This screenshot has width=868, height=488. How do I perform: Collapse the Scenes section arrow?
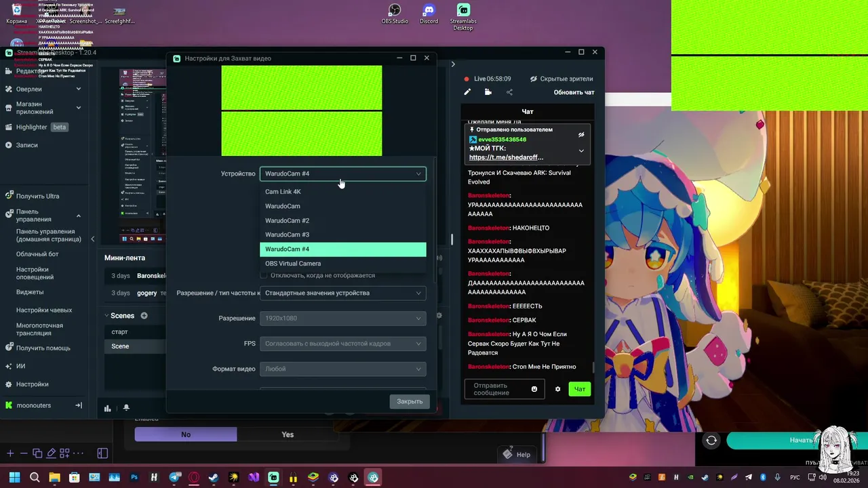coord(107,316)
